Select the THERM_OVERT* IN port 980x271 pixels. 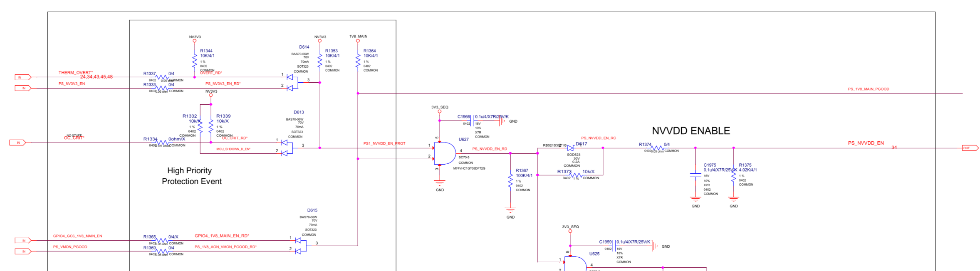click(23, 77)
